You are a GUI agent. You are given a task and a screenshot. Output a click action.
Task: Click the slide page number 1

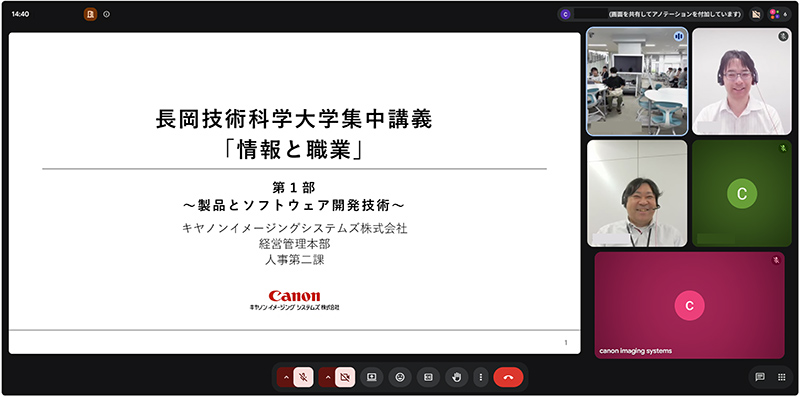click(565, 343)
